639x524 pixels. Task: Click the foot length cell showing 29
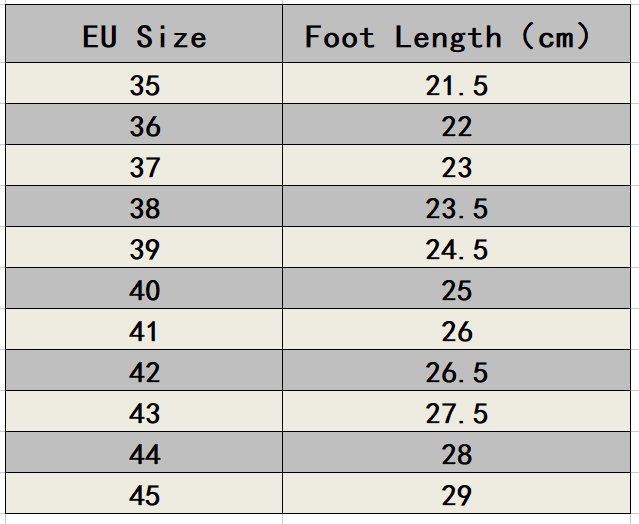(456, 495)
